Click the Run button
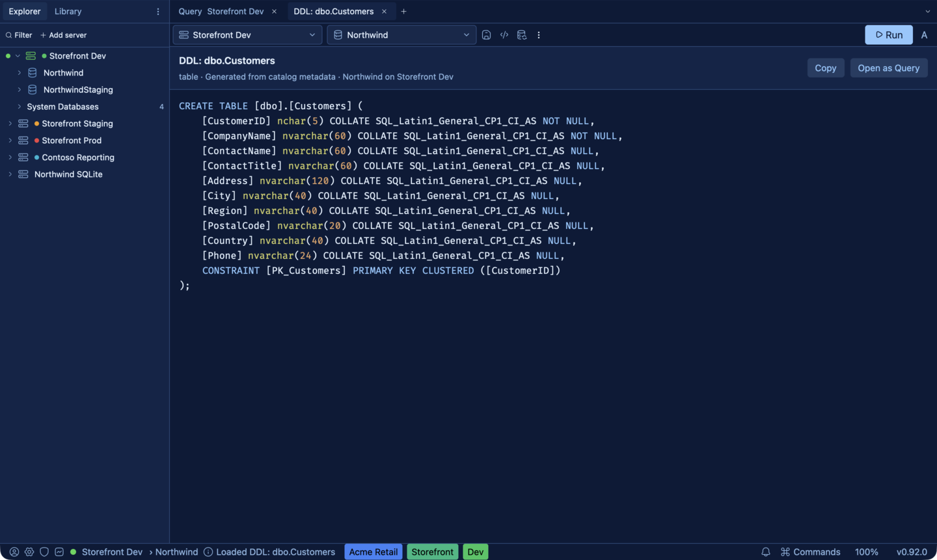 (889, 35)
